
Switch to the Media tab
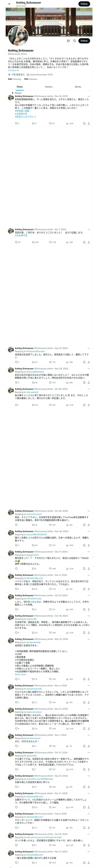click(x=78, y=87)
